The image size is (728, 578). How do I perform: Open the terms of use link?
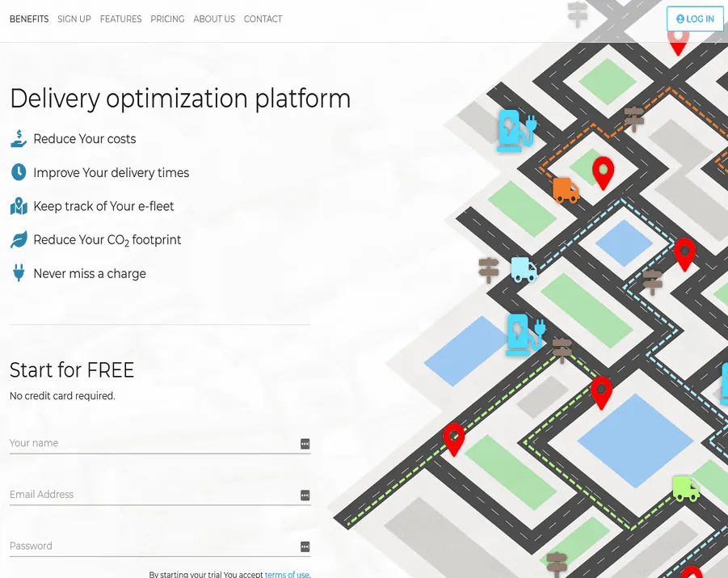point(287,574)
